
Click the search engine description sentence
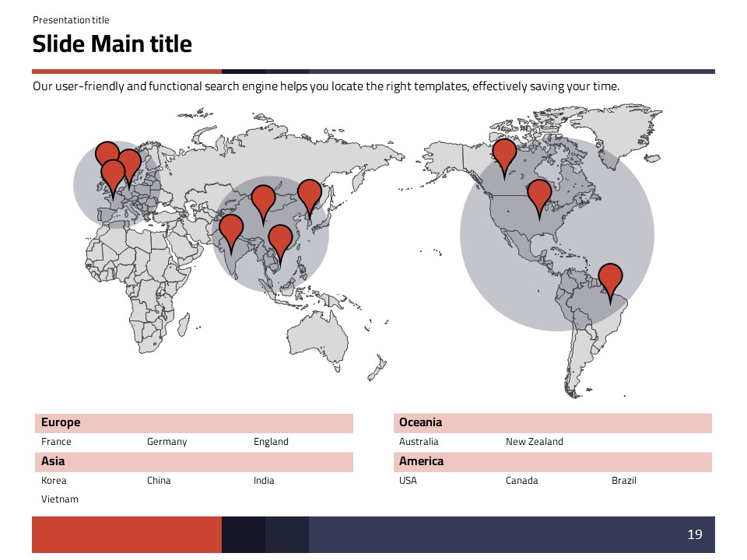(325, 86)
